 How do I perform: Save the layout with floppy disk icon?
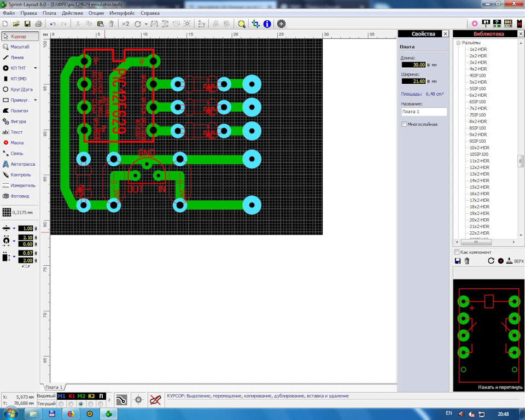coord(27,24)
